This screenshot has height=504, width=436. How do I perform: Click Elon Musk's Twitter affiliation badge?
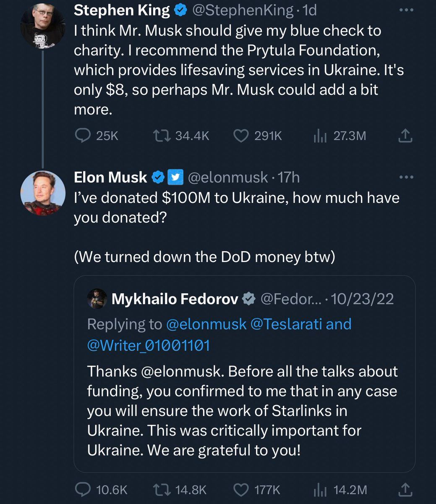click(175, 178)
